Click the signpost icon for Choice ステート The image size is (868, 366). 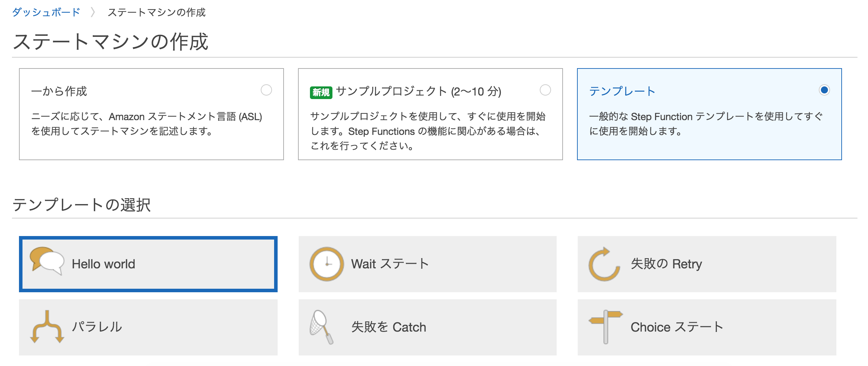pyautogui.click(x=605, y=327)
